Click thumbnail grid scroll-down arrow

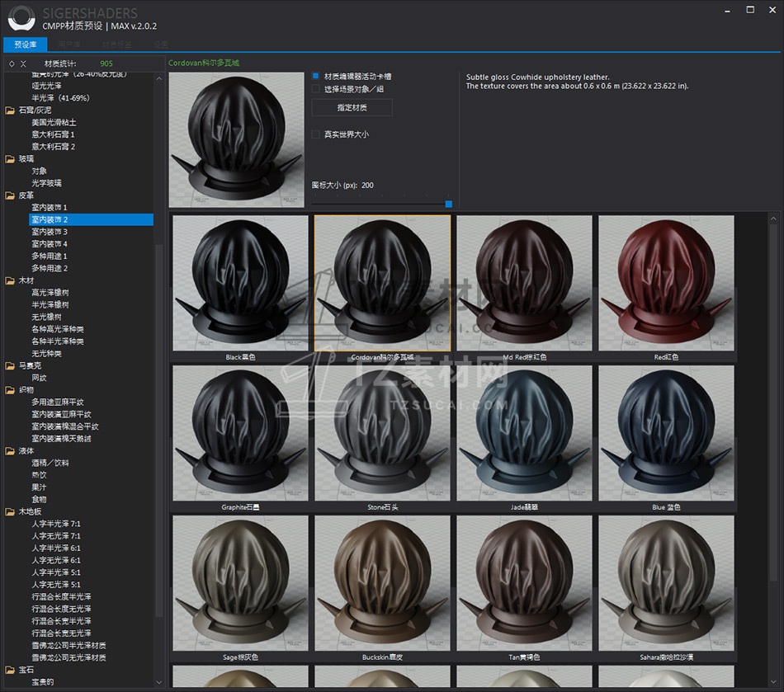point(773,681)
